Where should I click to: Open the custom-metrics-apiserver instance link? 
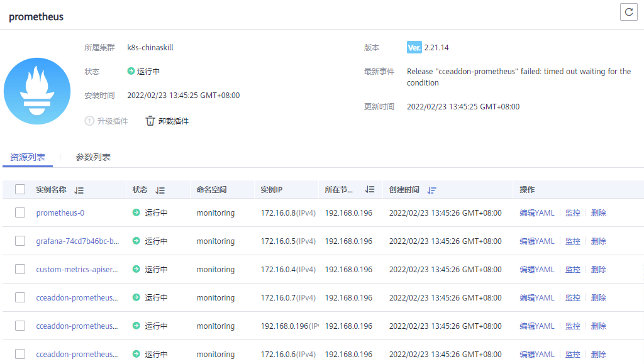pos(77,270)
